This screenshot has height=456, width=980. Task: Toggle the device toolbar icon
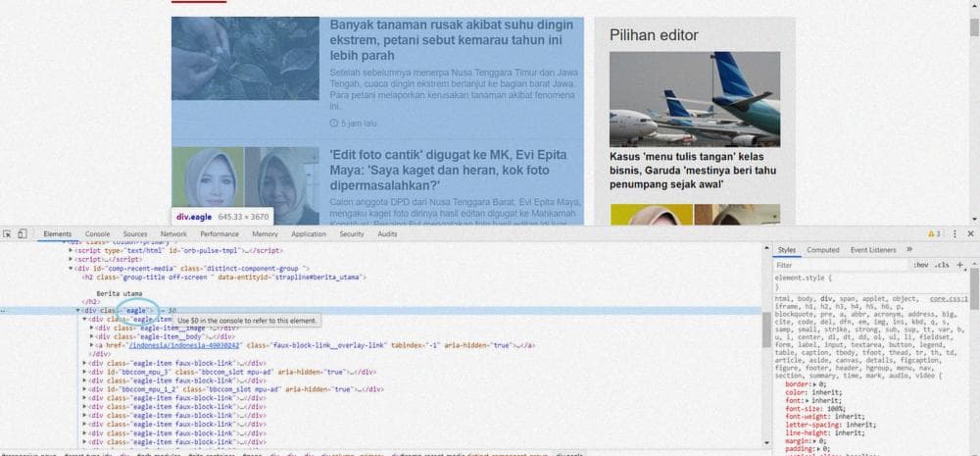pos(22,234)
